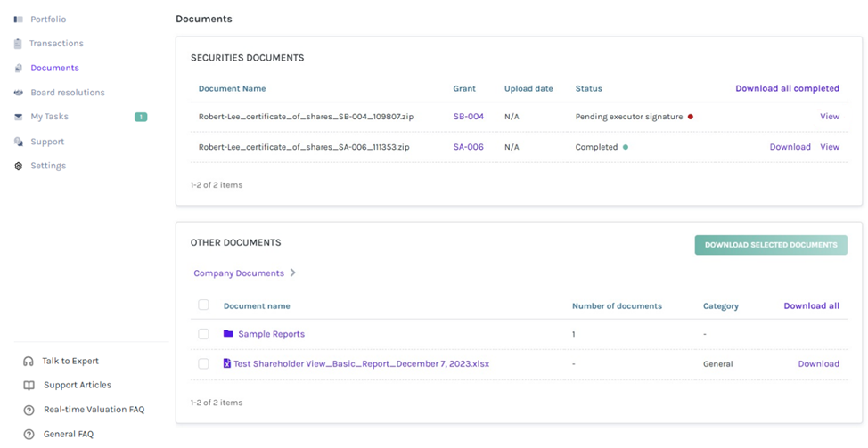Click the Board resolutions sidebar icon
868x448 pixels.
click(x=19, y=93)
